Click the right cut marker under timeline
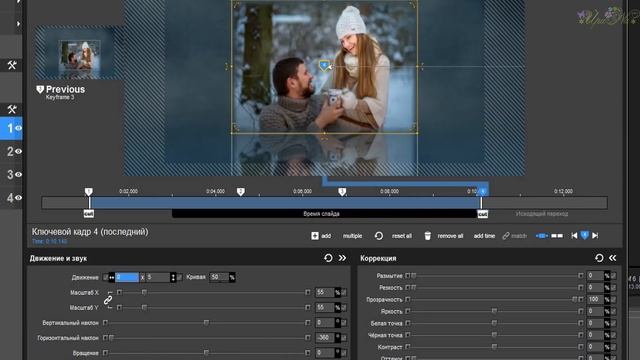 click(482, 214)
